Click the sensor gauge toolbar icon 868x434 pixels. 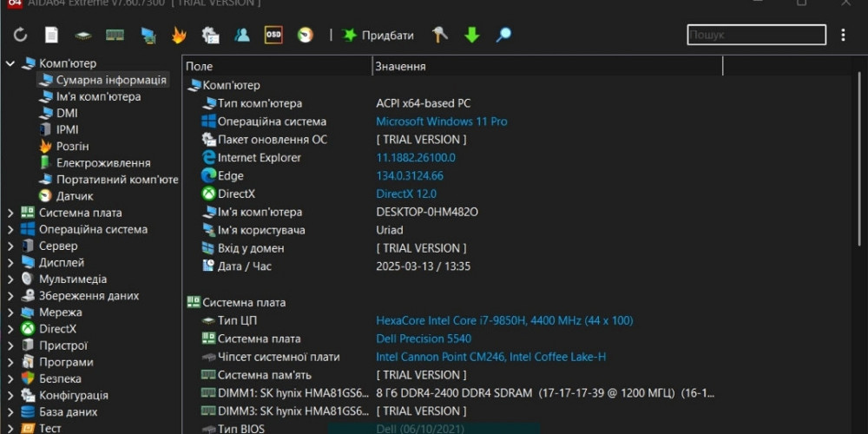(x=305, y=35)
